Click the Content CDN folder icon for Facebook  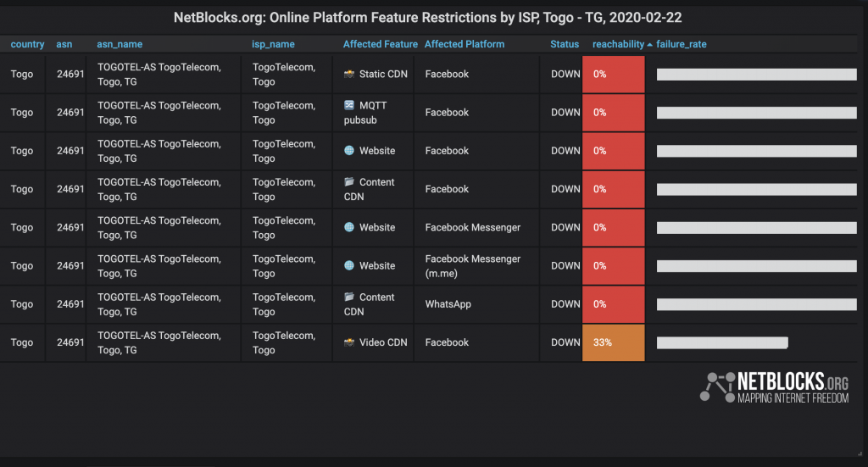[348, 181]
